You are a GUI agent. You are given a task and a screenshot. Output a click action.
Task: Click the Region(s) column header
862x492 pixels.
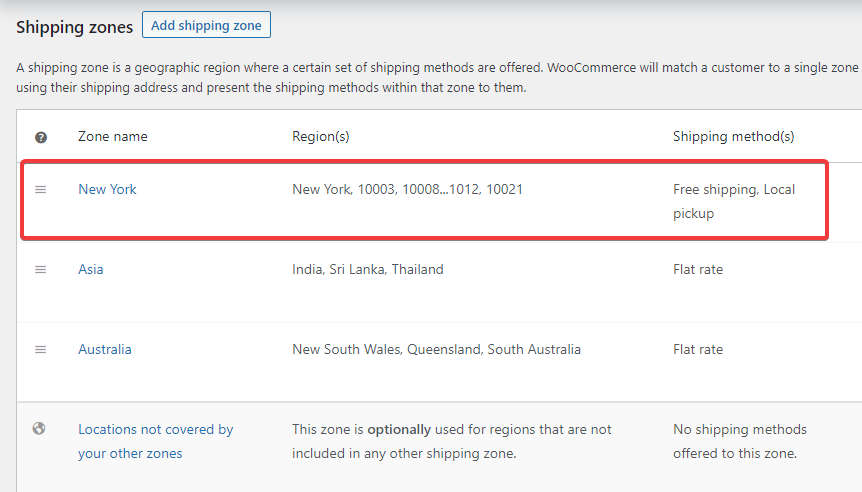click(x=321, y=136)
